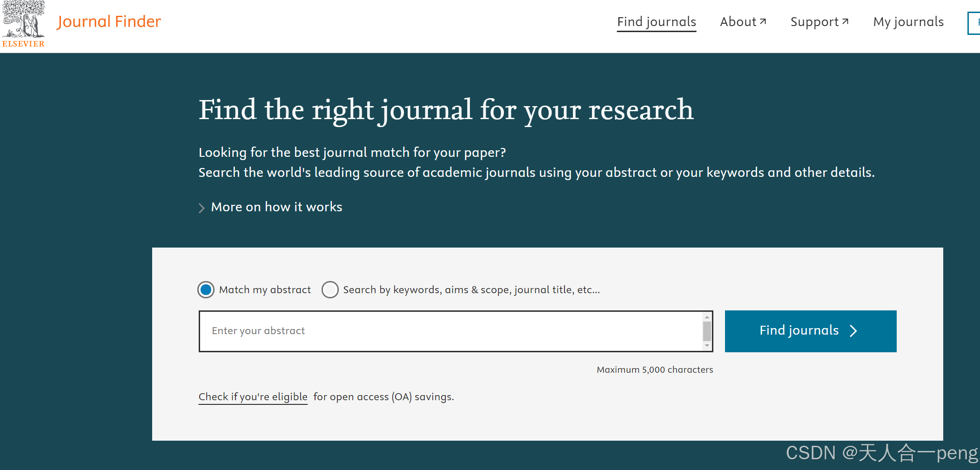Open the Check if you're eligible link
This screenshot has width=980, height=470.
click(253, 396)
